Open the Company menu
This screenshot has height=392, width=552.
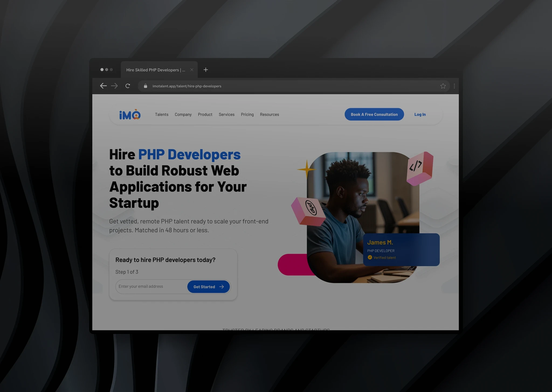coord(183,114)
